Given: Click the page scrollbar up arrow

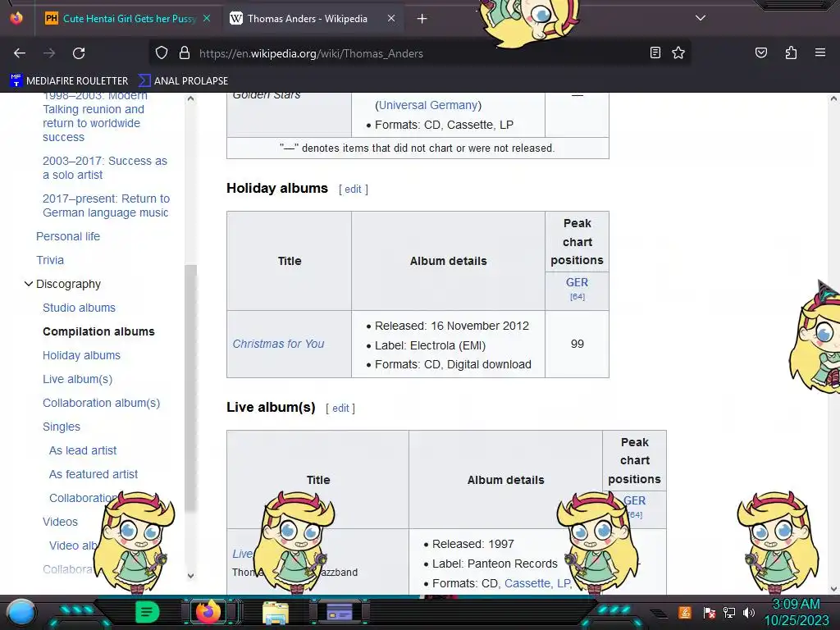Looking at the screenshot, I should pos(833,98).
